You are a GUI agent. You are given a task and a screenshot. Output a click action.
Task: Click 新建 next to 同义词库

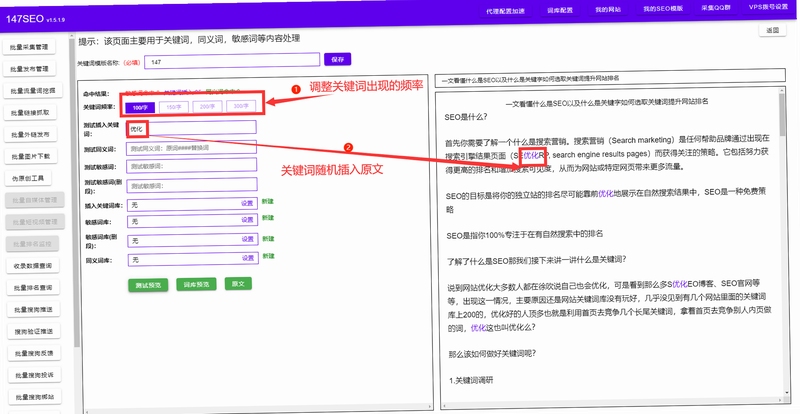click(268, 256)
